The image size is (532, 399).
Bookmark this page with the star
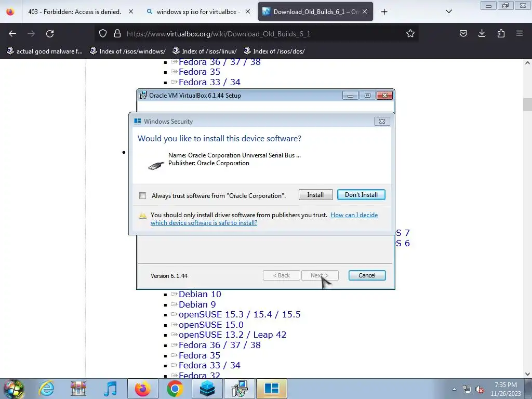point(410,34)
